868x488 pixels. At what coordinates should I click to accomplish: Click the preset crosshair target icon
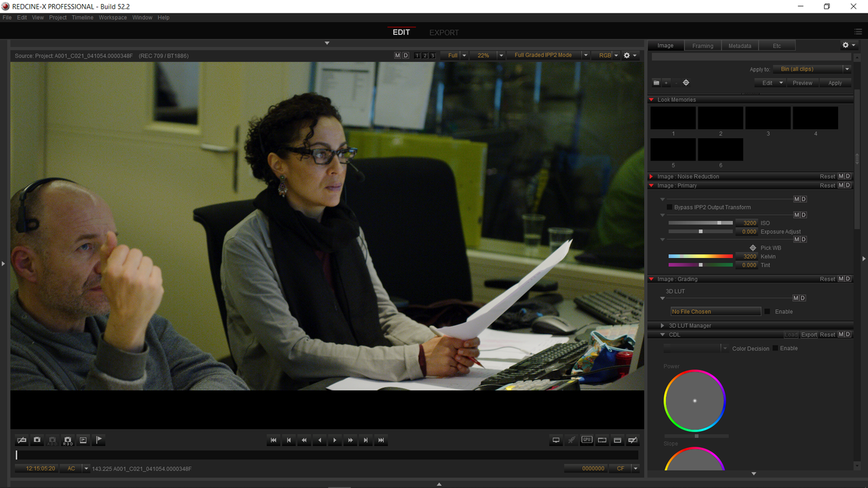point(686,83)
